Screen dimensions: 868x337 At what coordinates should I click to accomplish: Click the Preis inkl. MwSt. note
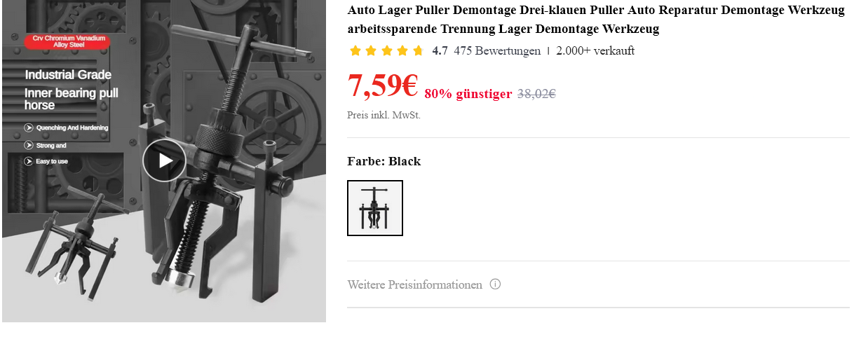pos(384,115)
